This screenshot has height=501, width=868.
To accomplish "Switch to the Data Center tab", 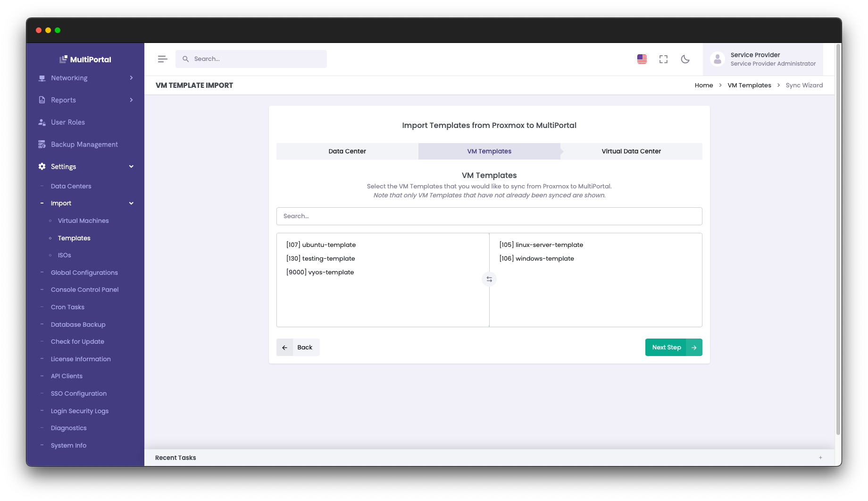I will click(347, 151).
